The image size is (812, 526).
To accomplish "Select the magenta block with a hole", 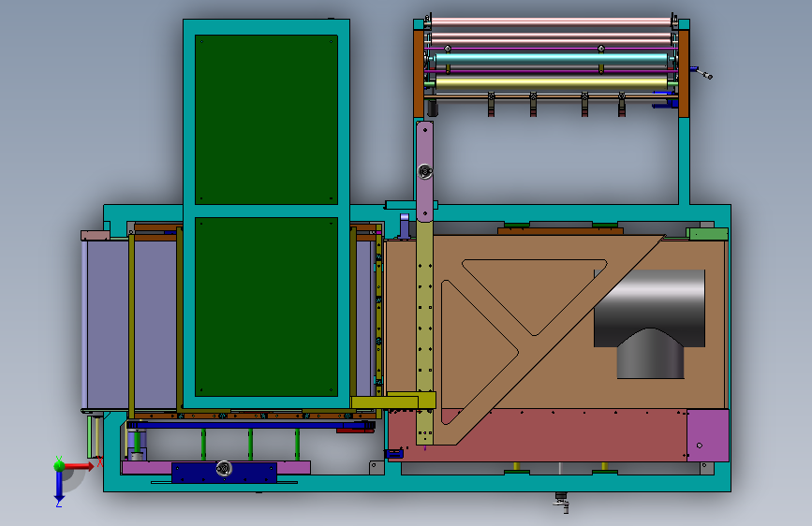I will click(x=707, y=435).
